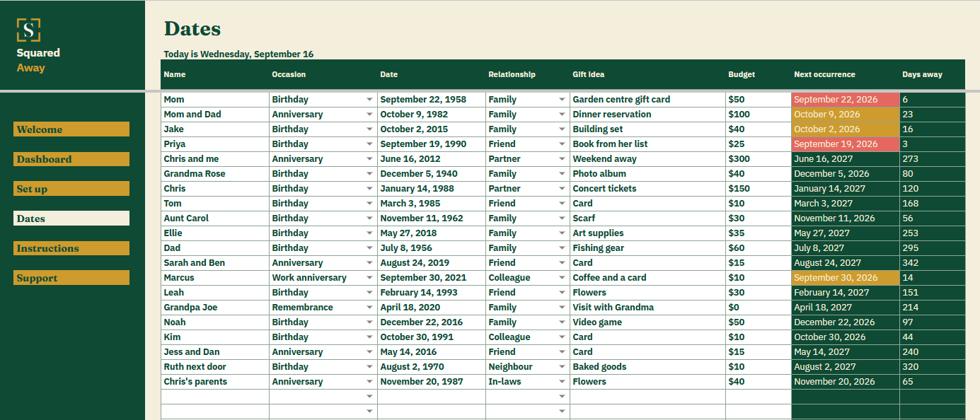Screen dimensions: 980x420
Task: Click days away value 342
Action: (932, 263)
